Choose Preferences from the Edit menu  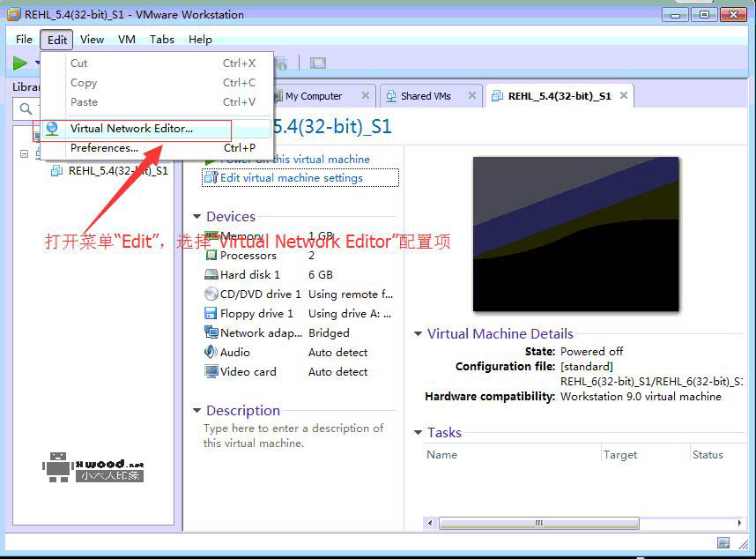[x=104, y=148]
